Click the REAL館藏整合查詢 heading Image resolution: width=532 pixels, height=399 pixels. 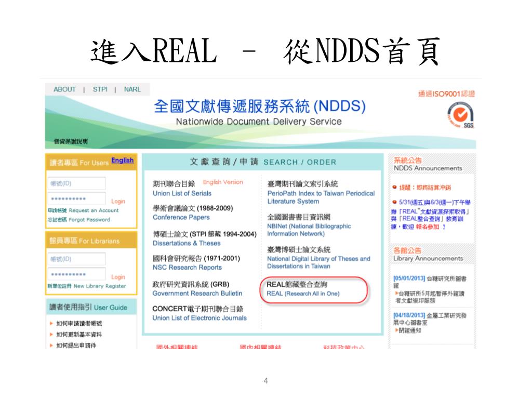[297, 284]
